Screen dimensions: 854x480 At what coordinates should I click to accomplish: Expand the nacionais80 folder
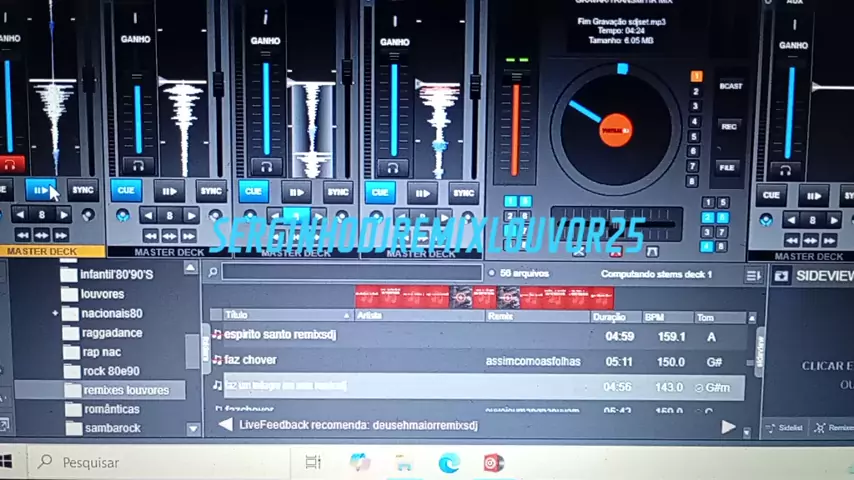click(56, 313)
